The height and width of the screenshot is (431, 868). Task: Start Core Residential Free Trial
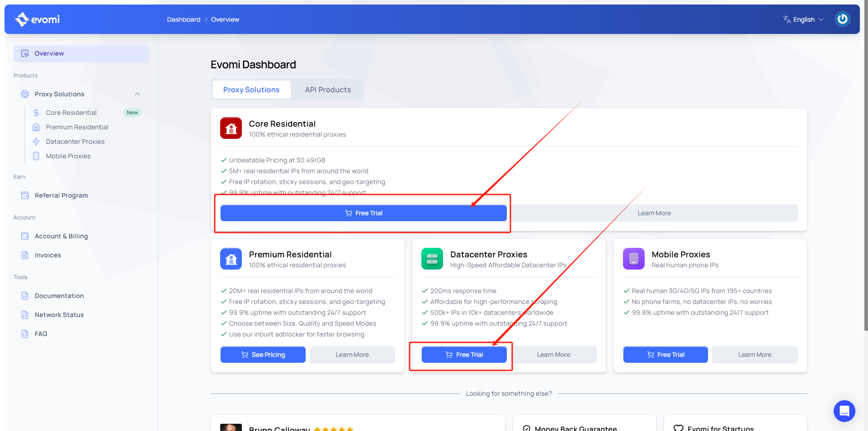coord(363,213)
